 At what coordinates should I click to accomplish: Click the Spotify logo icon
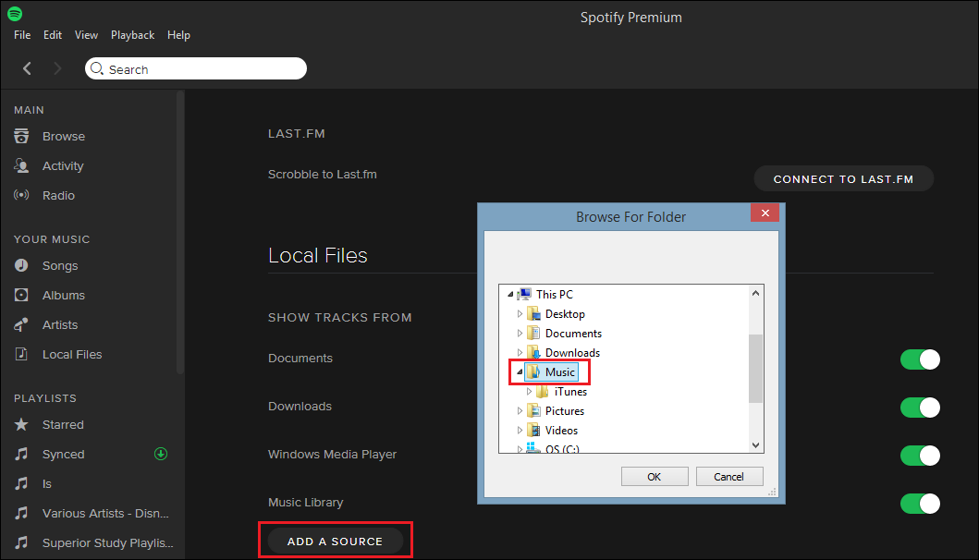point(15,13)
